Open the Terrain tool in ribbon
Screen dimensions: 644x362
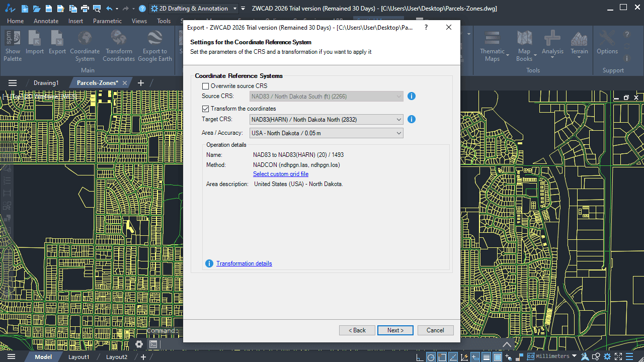point(579,45)
